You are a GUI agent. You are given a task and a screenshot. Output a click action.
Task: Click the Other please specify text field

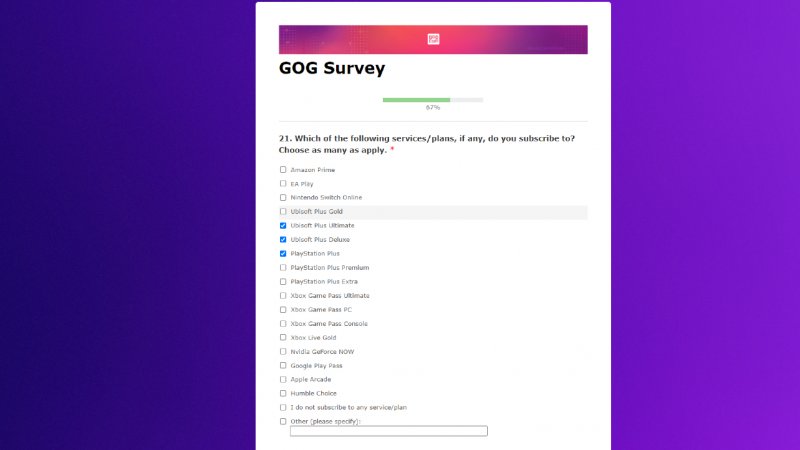tap(388, 431)
